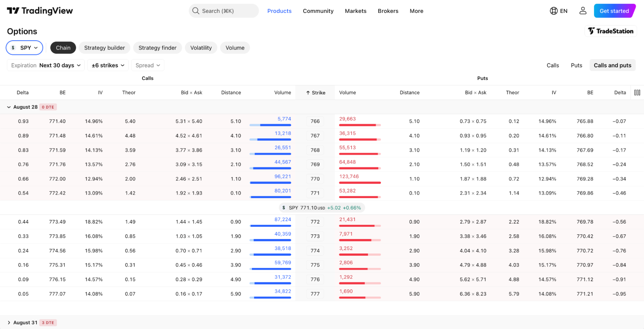Click the SPY 771.10 price pill
Image resolution: width=644 pixels, height=329 pixels.
[322, 208]
